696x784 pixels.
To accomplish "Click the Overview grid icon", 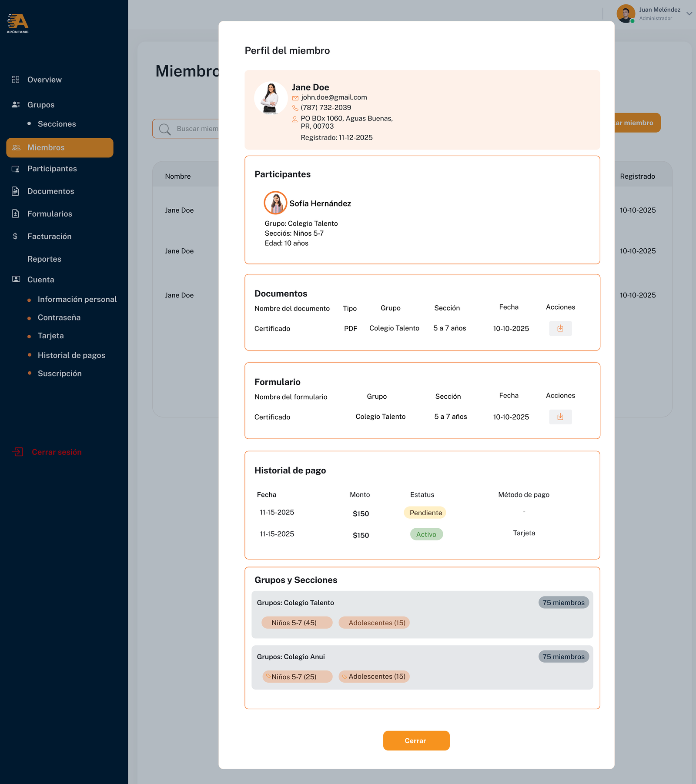I will pyautogui.click(x=16, y=80).
